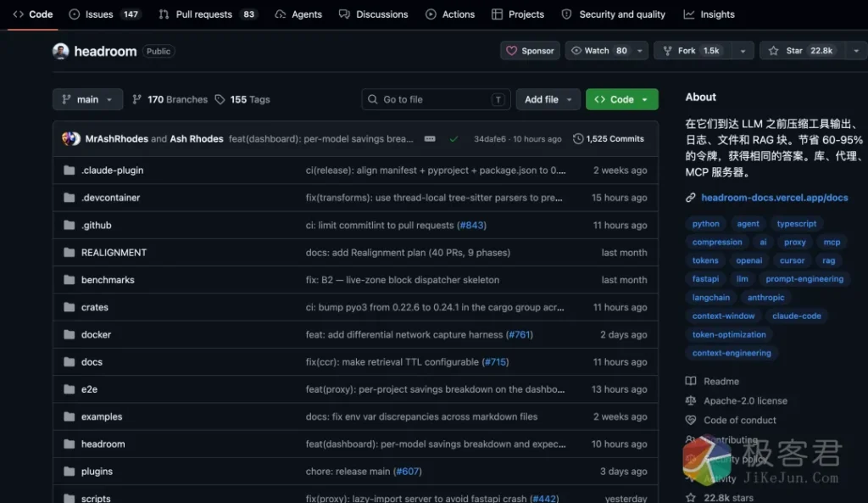
Task: Open the .devcontainer folder
Action: pyautogui.click(x=110, y=197)
